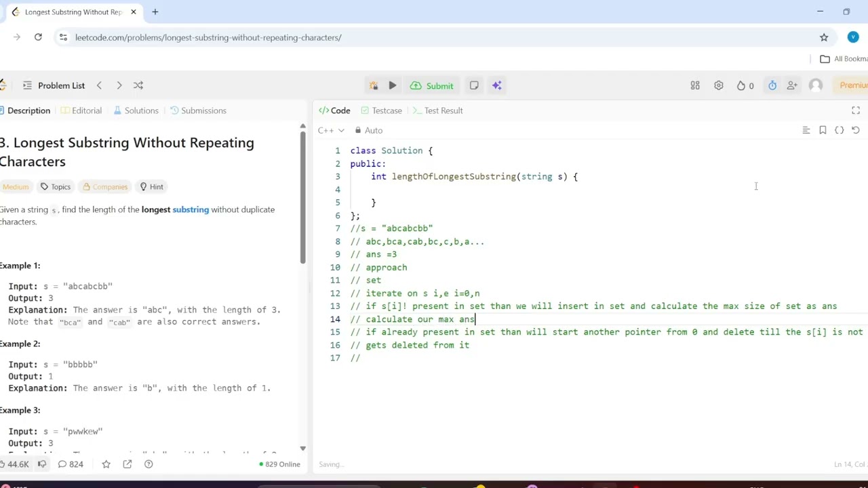Open the Problem List panel

coord(54,85)
